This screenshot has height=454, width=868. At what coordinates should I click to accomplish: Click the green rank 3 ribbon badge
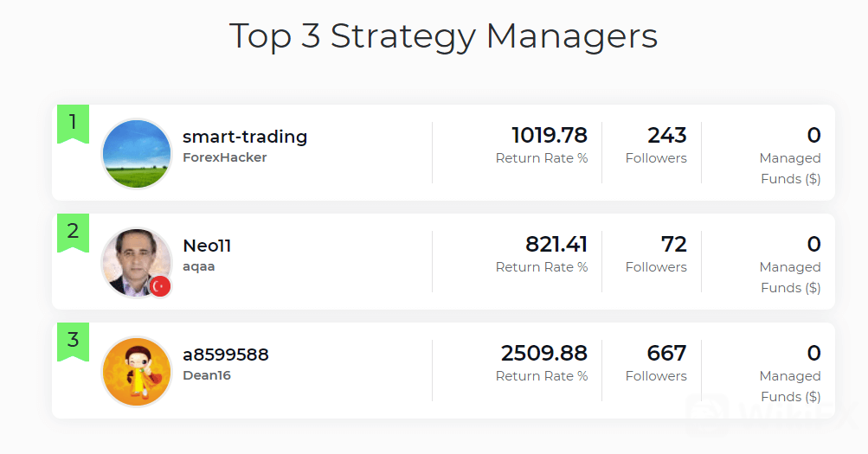pos(73,341)
